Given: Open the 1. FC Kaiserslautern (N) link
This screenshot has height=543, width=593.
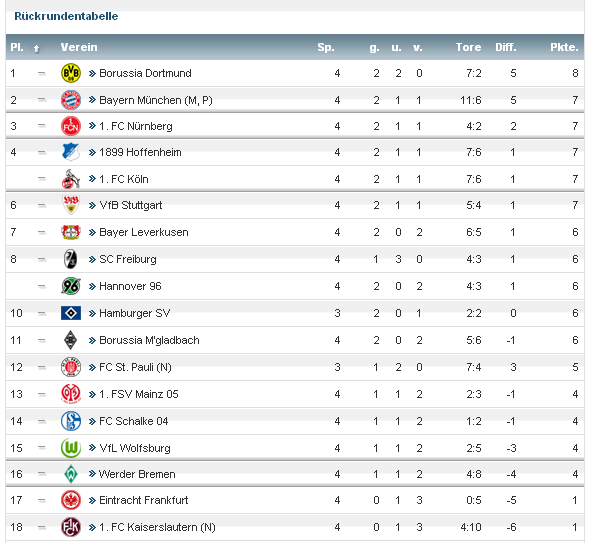Looking at the screenshot, I should pyautogui.click(x=157, y=527).
